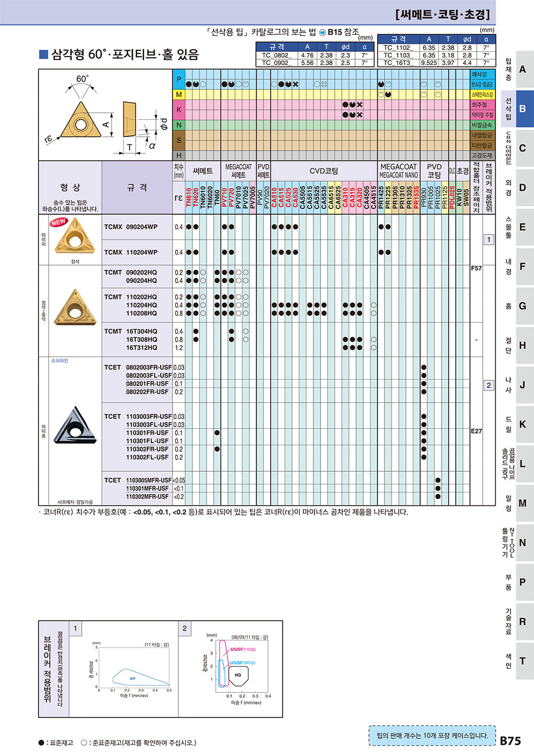Click the yellow M material row label
This screenshot has width=534, height=756.
[x=179, y=95]
